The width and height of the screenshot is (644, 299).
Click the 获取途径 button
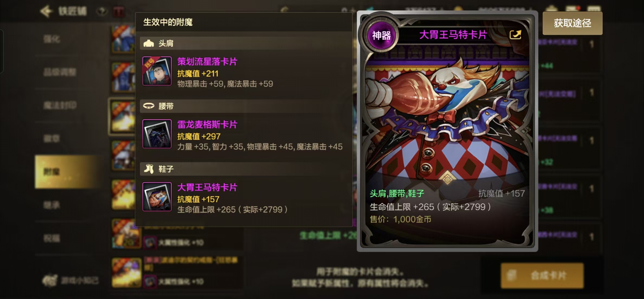point(572,23)
